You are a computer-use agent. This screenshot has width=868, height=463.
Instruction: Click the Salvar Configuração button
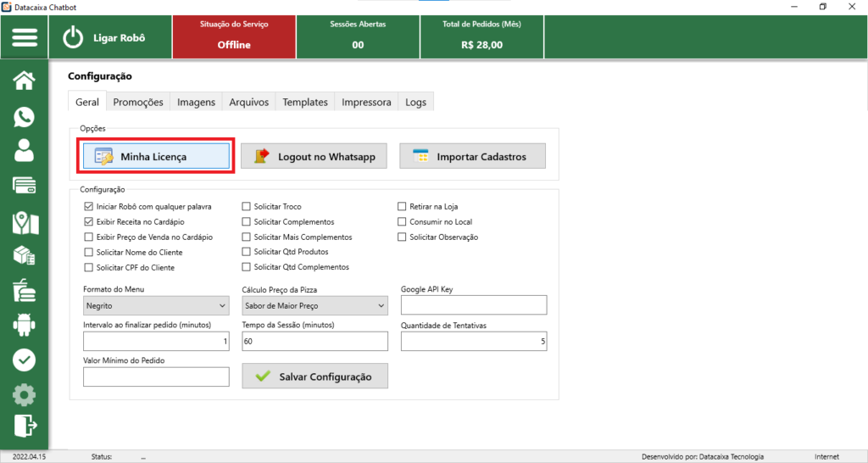(314, 377)
